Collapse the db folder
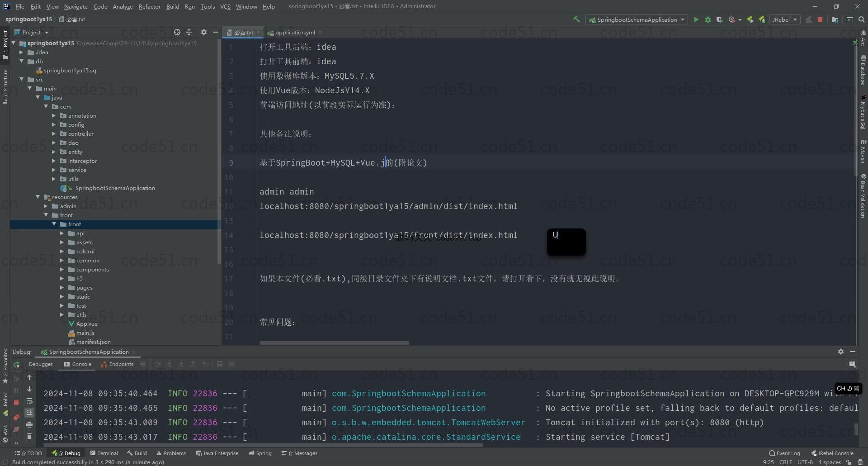This screenshot has width=868, height=466. [x=21, y=62]
